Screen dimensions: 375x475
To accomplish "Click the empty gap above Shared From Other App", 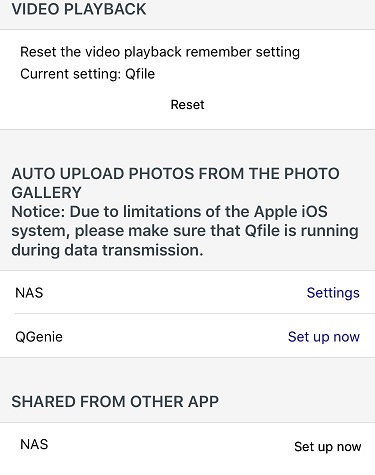I will pyautogui.click(x=187, y=375).
